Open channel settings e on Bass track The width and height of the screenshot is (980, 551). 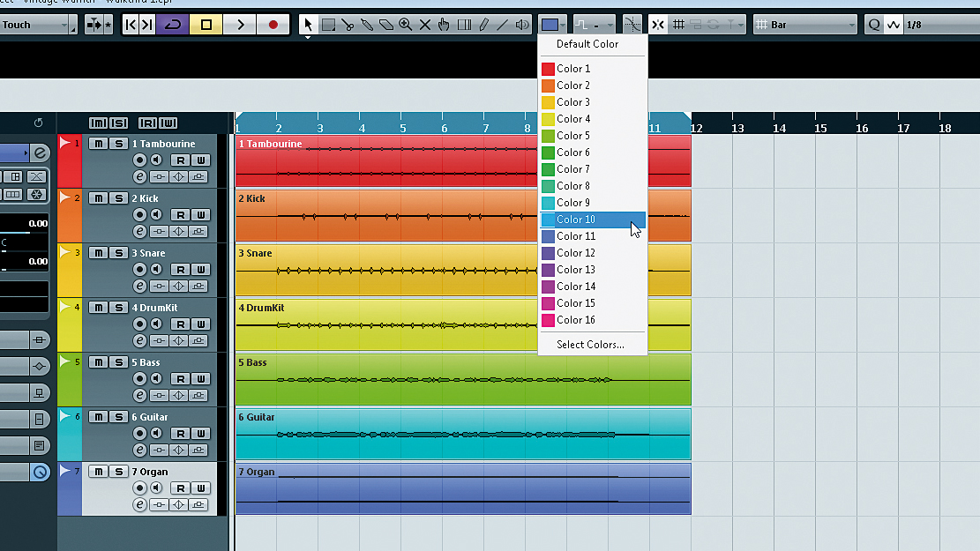(x=139, y=396)
